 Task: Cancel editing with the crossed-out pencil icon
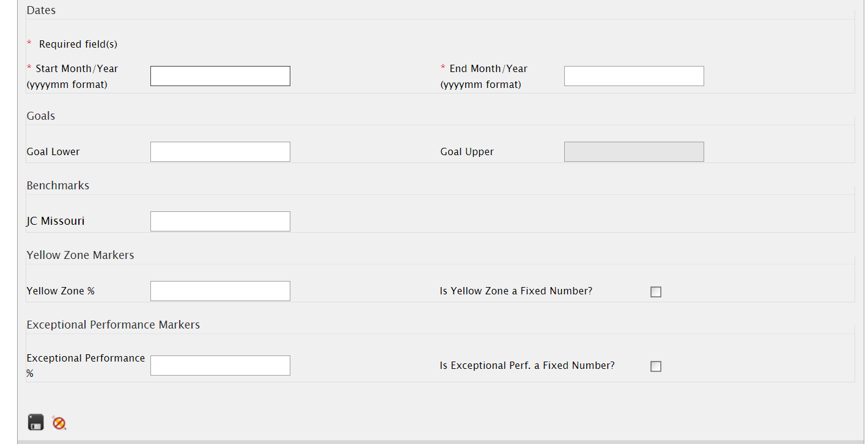(59, 423)
